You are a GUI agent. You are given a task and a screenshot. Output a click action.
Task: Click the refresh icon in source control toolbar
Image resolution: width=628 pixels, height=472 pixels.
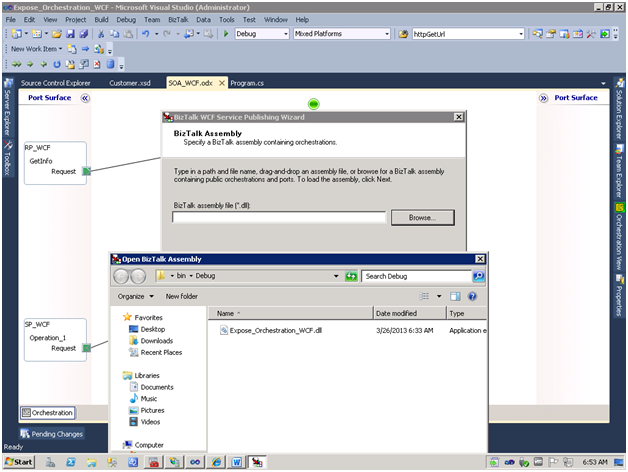tap(57, 64)
